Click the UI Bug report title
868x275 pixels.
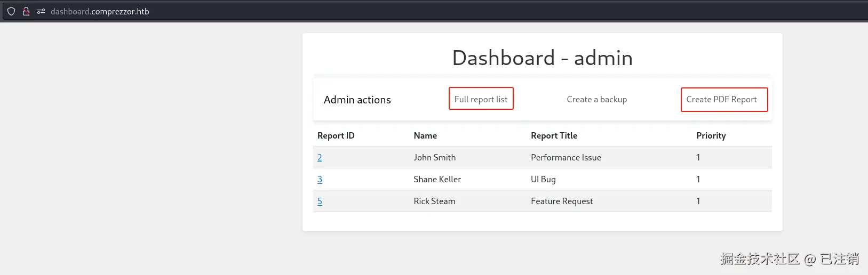click(x=543, y=179)
